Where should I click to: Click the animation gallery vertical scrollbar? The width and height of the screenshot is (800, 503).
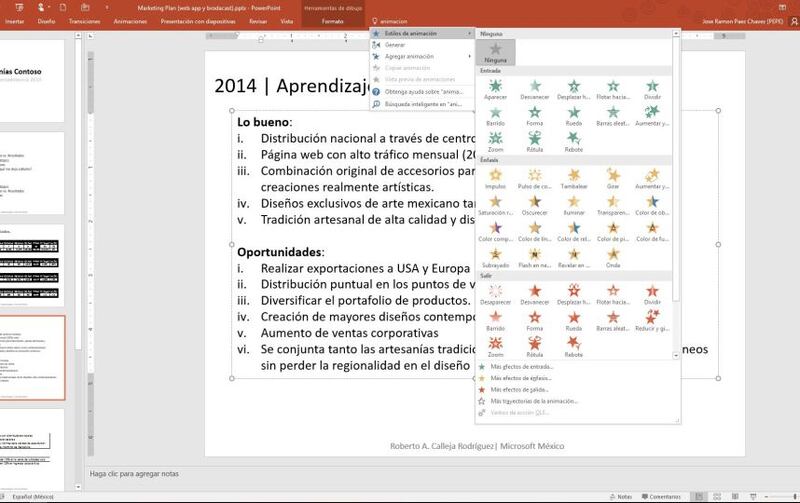click(x=676, y=168)
